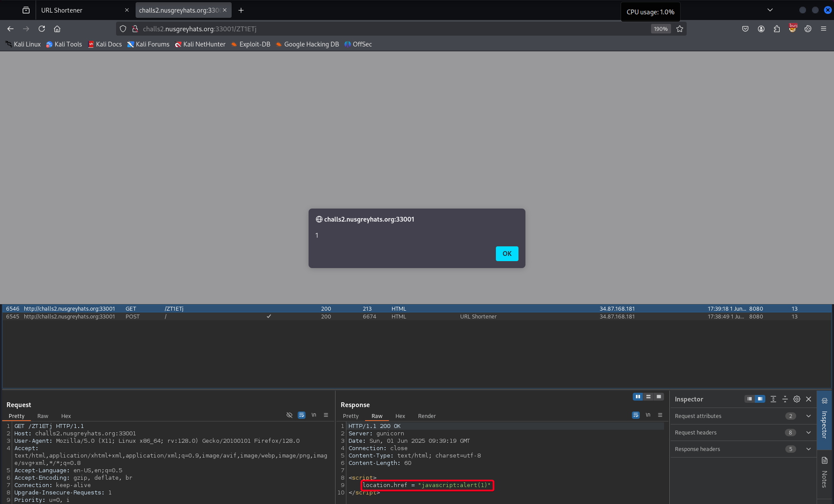Open Response panel options menu

(x=660, y=415)
